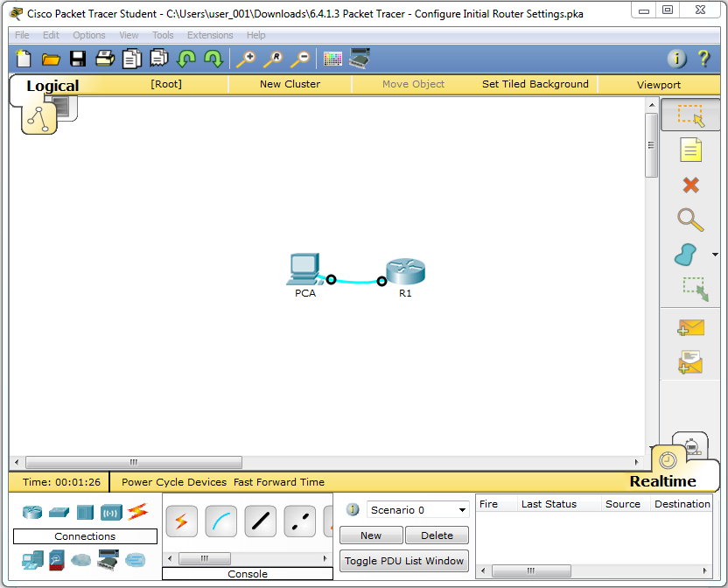Click the Delete scenario button

[x=437, y=535]
